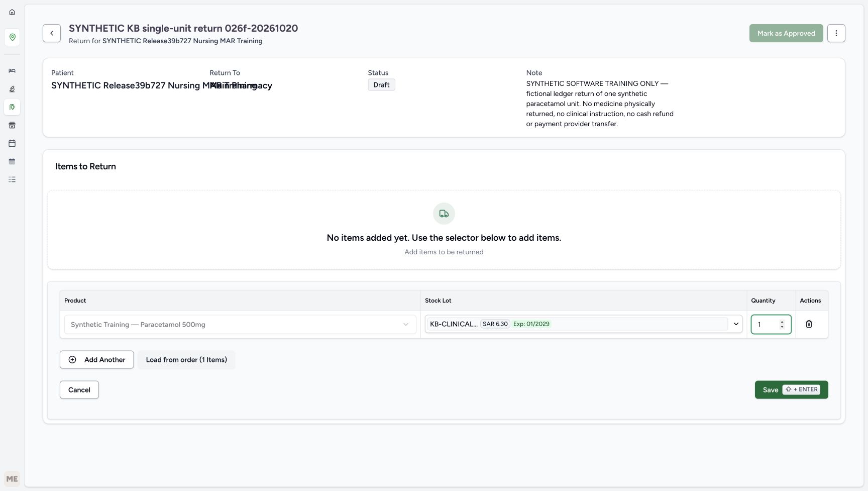
Task: Open the filled calendar sidebar icon
Action: pyautogui.click(x=12, y=161)
